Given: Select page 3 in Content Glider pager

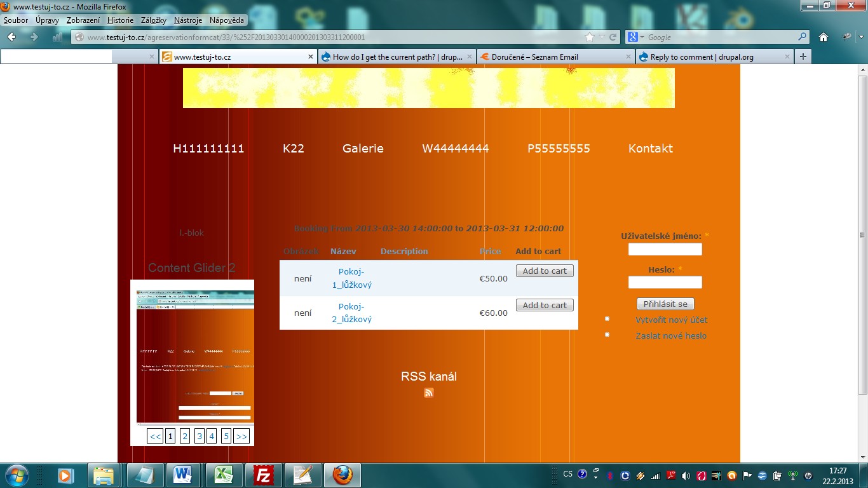Looking at the screenshot, I should [x=200, y=436].
